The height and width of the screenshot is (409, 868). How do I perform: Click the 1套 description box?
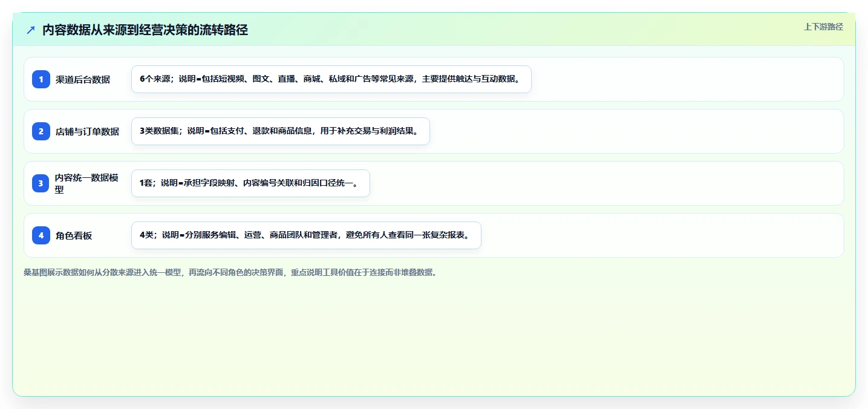(250, 183)
